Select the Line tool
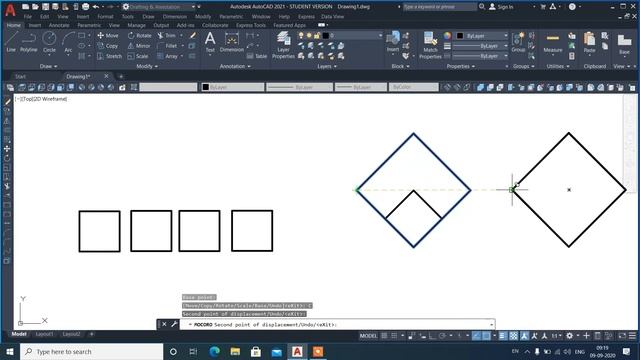640x360 pixels. [11, 42]
